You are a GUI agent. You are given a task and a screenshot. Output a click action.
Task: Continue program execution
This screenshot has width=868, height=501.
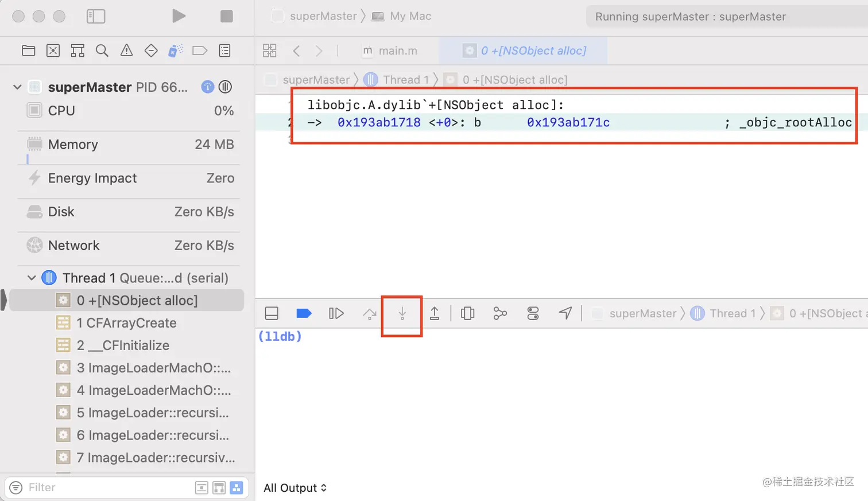[336, 313]
